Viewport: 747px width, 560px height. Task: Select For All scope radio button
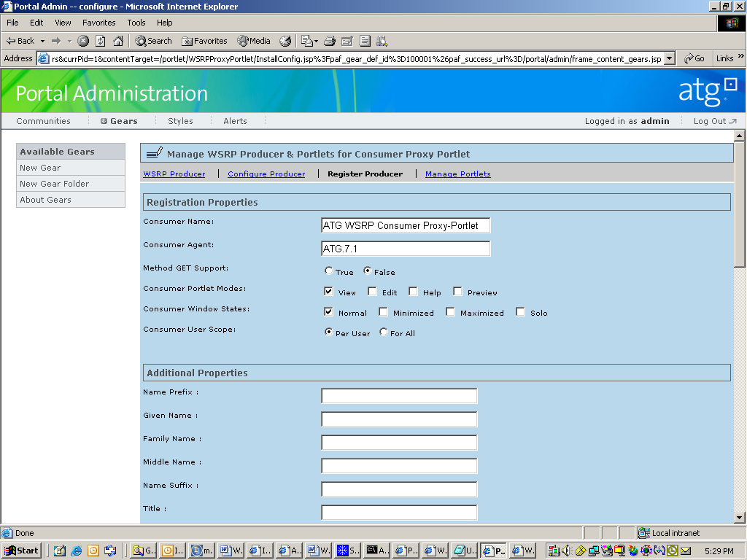[384, 332]
